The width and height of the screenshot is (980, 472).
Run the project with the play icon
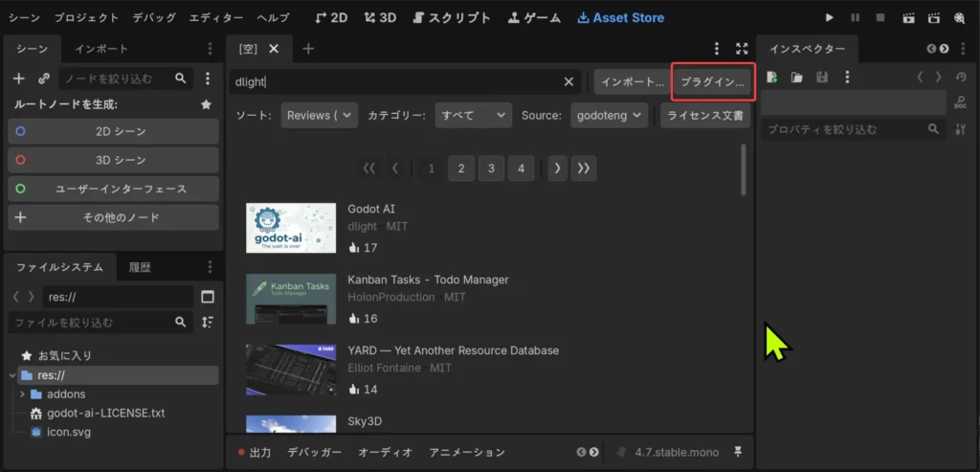click(830, 17)
